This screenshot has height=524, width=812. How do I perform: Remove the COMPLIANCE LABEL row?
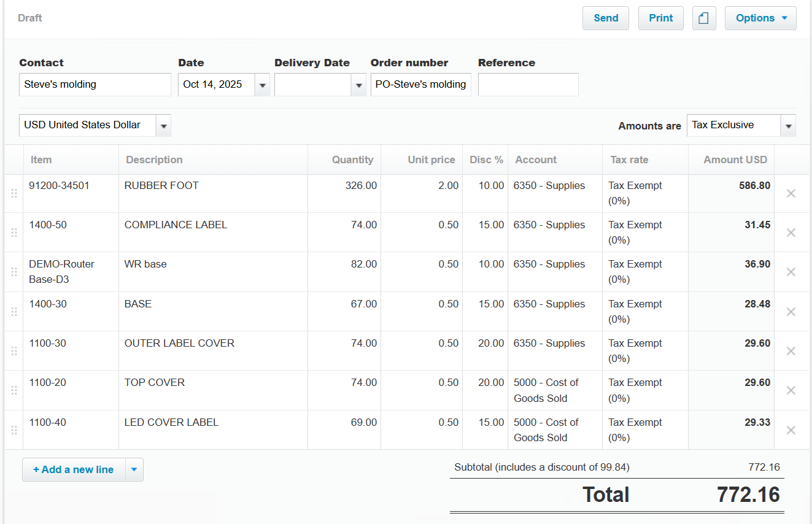pyautogui.click(x=791, y=233)
